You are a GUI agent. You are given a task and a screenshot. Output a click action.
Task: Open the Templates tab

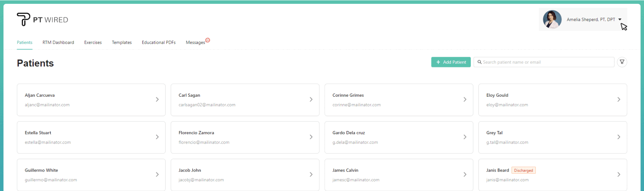pos(122,42)
